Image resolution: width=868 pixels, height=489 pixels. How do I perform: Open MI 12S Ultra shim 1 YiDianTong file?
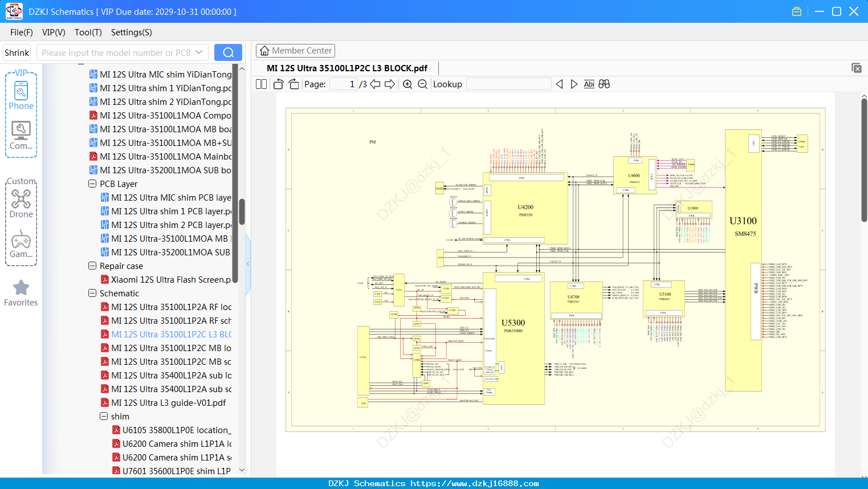pyautogui.click(x=161, y=88)
